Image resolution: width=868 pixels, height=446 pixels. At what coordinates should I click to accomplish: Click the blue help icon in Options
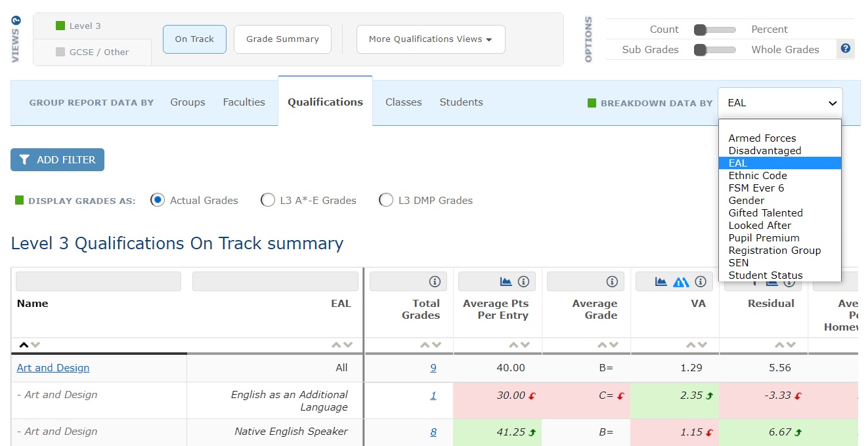point(846,49)
